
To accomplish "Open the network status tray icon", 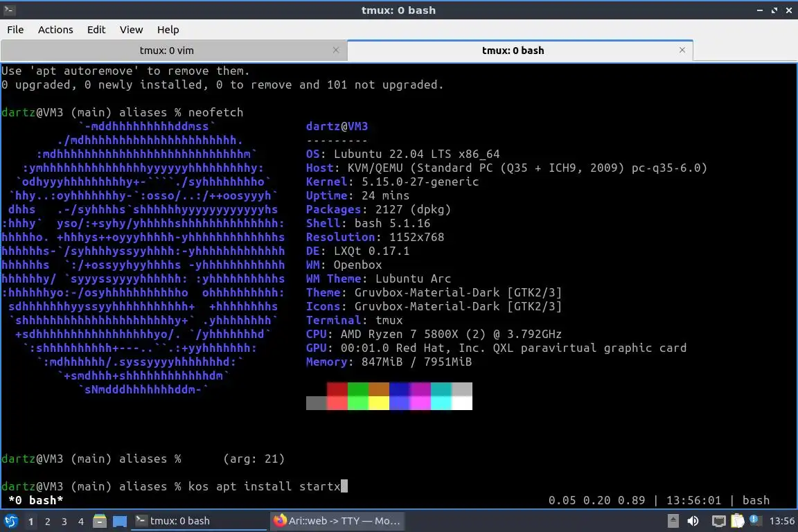I will (x=718, y=521).
